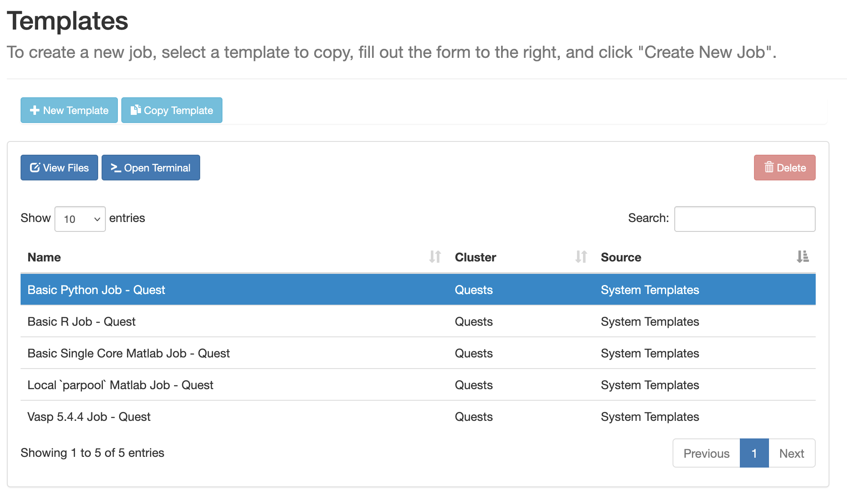
Task: Click the Next pagination control
Action: [x=792, y=453]
